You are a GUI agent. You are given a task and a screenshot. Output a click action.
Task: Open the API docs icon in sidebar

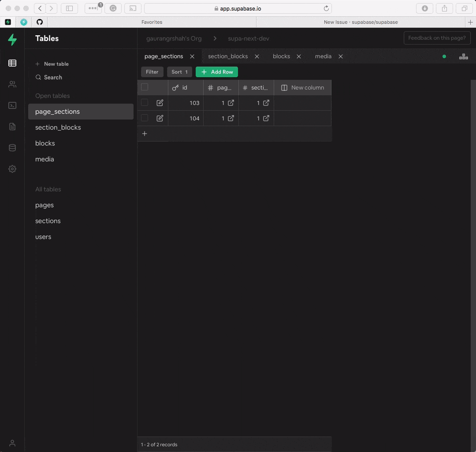pos(12,126)
